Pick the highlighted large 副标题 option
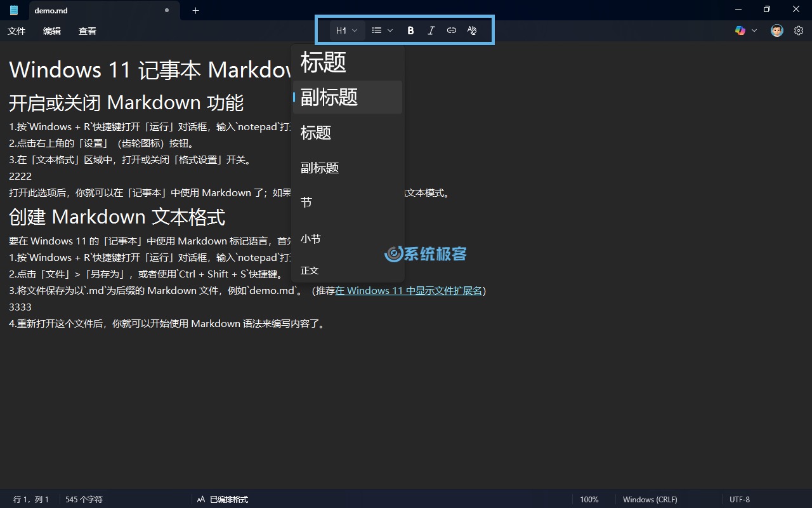Viewport: 812px width, 508px height. (348, 97)
